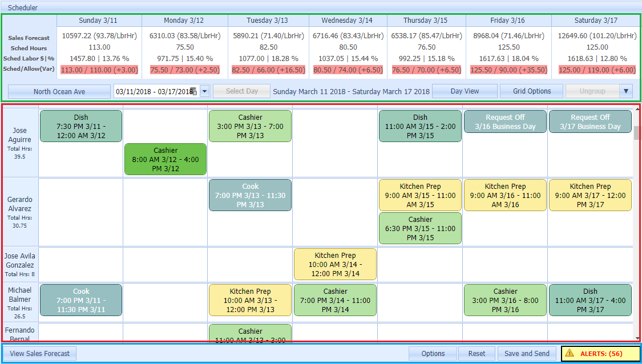The width and height of the screenshot is (642, 364).
Task: Click the Reset button
Action: (x=477, y=354)
